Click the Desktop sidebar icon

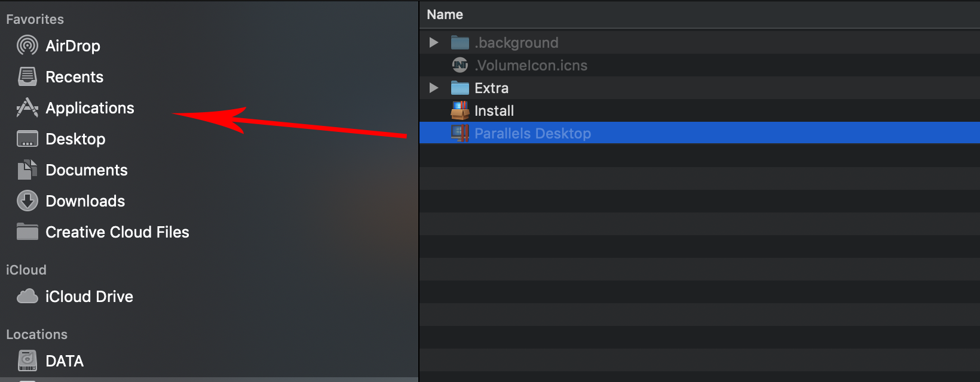click(27, 139)
